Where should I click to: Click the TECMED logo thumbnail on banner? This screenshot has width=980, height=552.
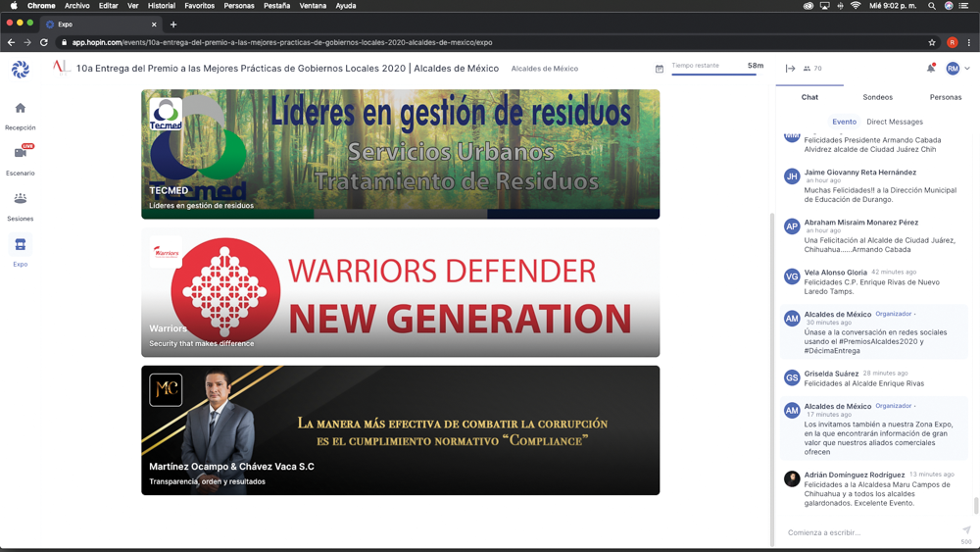(166, 114)
